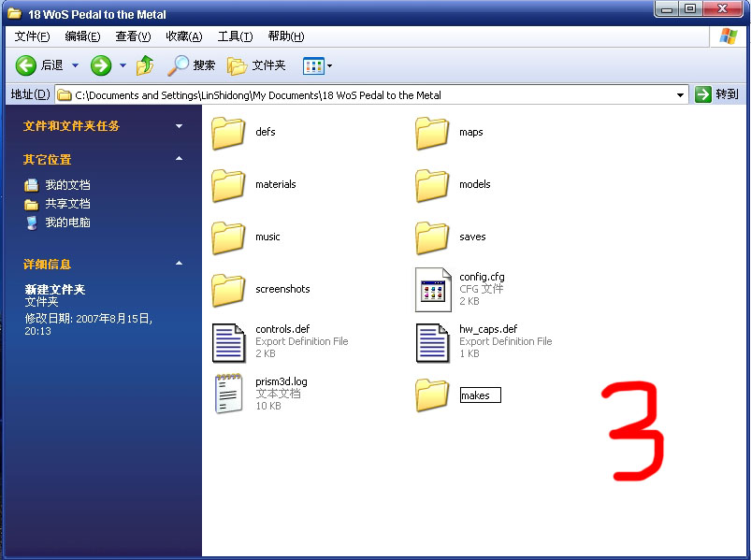Click the 其它位置 heading text
This screenshot has height=560, width=751.
(48, 160)
